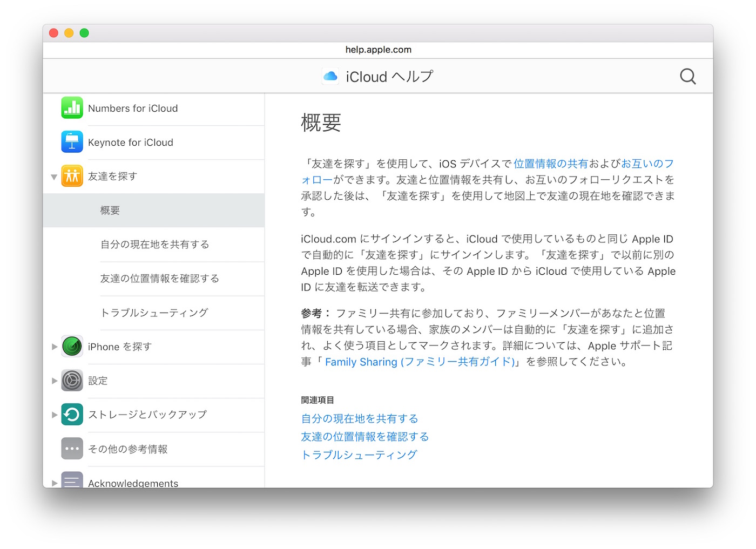Collapse the 友達を探す section triangle

(x=54, y=177)
